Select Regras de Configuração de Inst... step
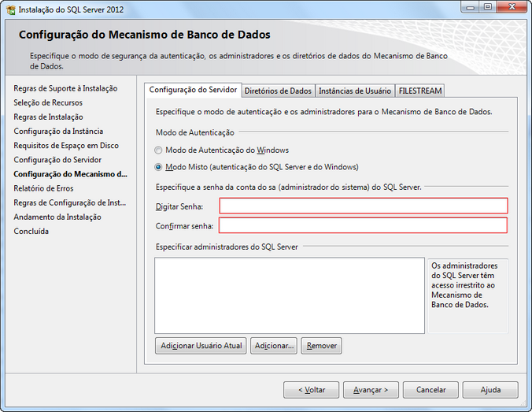The height and width of the screenshot is (412, 532). (69, 202)
